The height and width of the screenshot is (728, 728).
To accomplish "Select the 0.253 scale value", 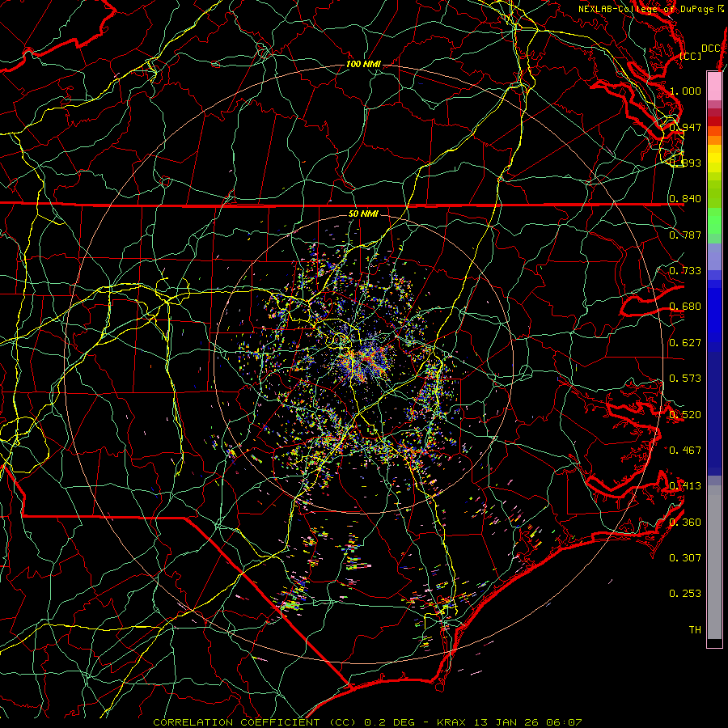I will (685, 594).
